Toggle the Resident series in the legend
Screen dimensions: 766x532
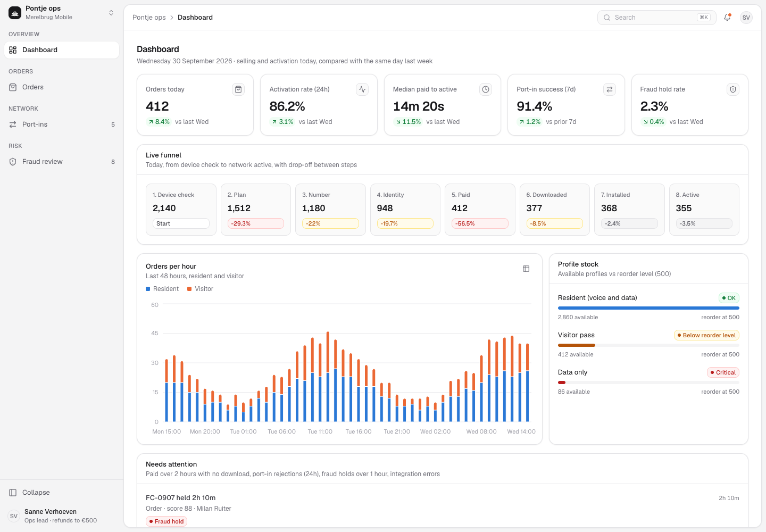(162, 289)
